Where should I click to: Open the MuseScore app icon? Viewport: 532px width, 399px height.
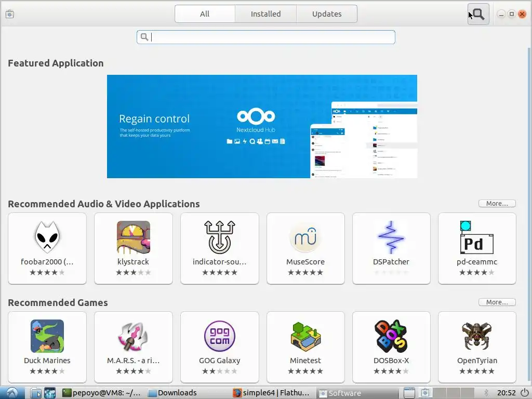pyautogui.click(x=305, y=237)
